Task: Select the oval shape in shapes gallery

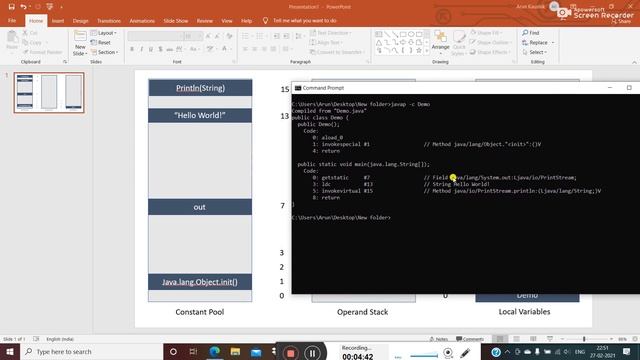Action: [x=411, y=34]
